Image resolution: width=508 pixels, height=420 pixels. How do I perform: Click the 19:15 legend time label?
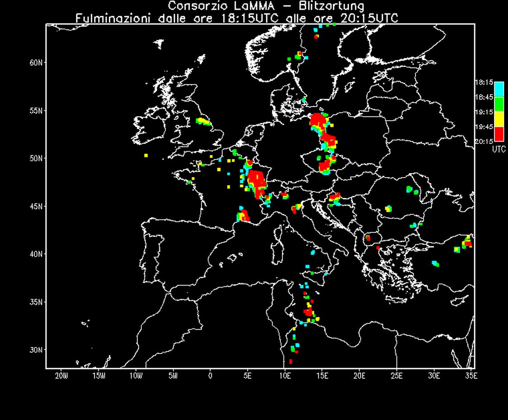click(485, 112)
